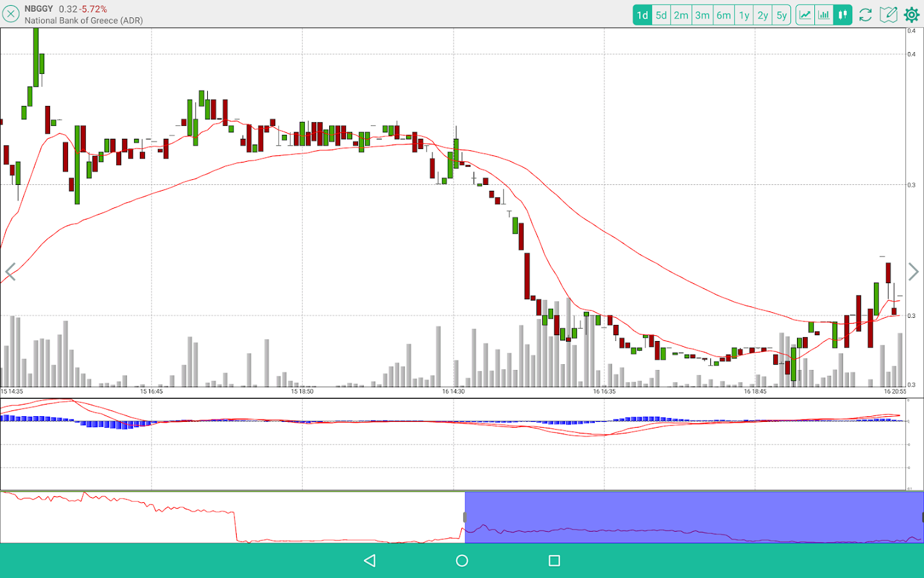Image resolution: width=924 pixels, height=578 pixels.
Task: Choose the 3m time range
Action: coord(703,15)
